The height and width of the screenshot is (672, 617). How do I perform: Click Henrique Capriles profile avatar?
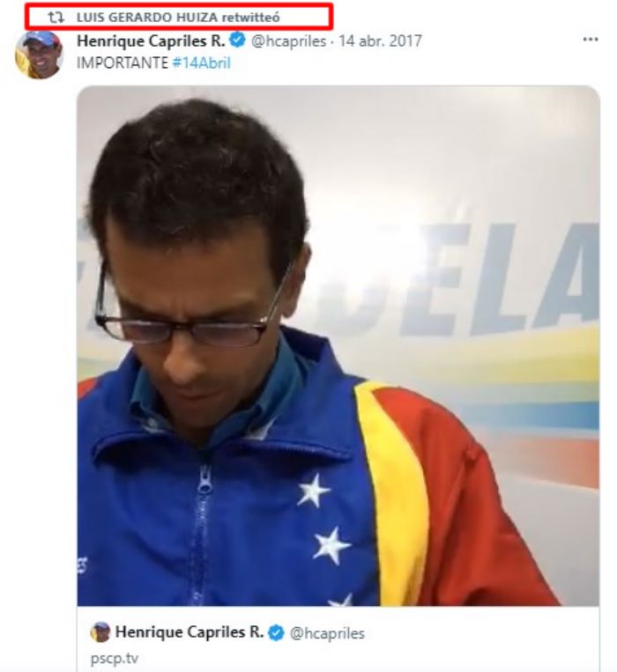coord(39,55)
